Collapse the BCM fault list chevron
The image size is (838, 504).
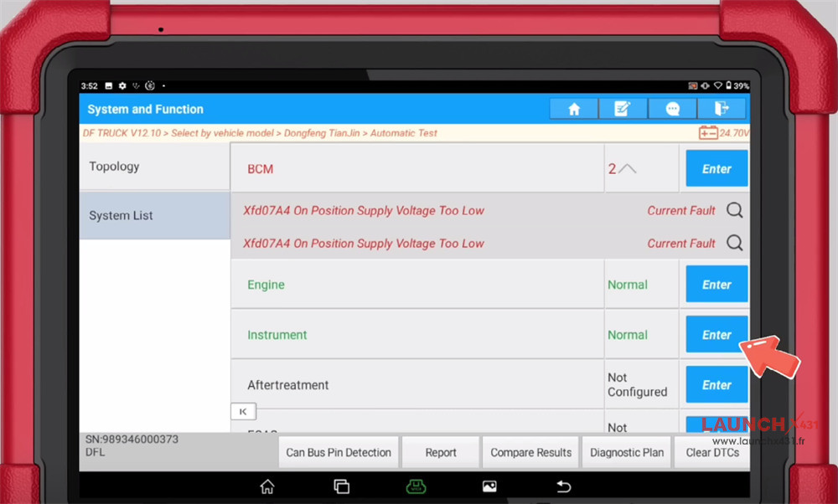coord(628,169)
